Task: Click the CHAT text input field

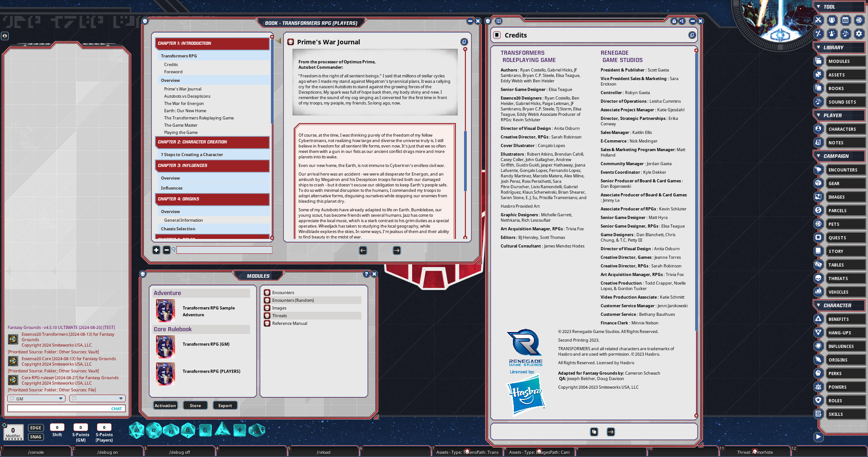Action: (x=66, y=409)
